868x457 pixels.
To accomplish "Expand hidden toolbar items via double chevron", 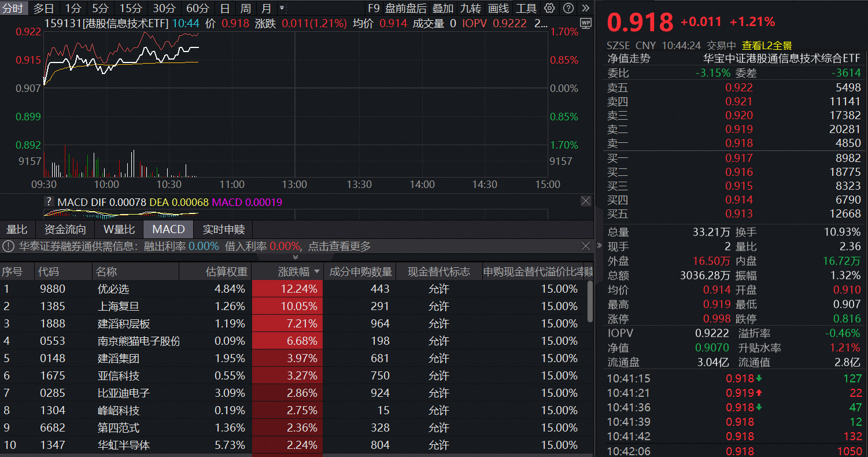I will 586,8.
